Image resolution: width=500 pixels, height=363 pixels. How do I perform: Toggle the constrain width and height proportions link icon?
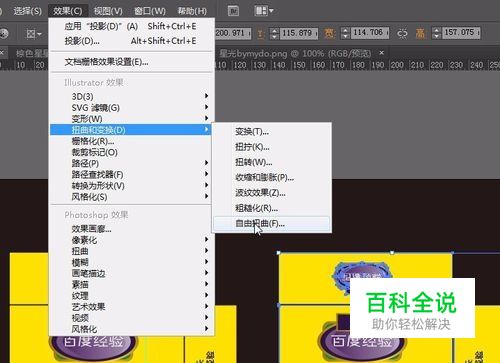click(402, 33)
